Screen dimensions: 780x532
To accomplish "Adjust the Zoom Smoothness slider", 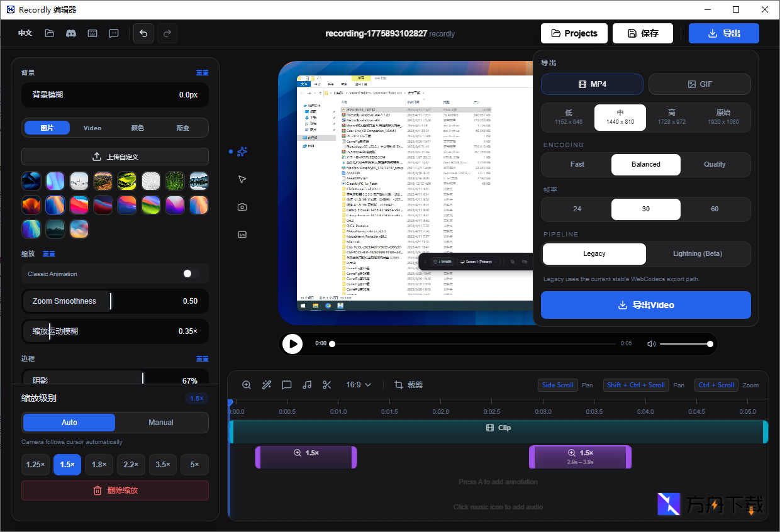I will point(111,301).
